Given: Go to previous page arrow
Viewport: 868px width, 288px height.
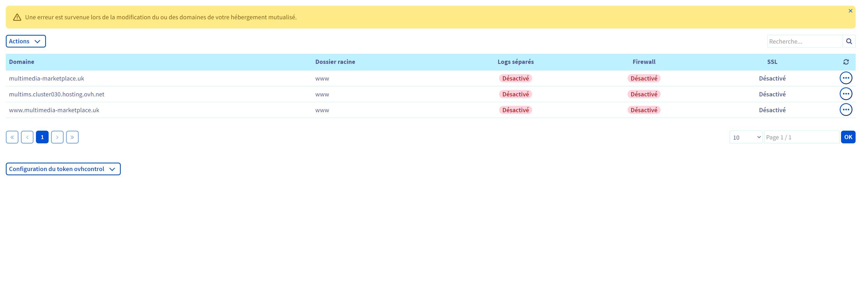Looking at the screenshot, I should 27,137.
